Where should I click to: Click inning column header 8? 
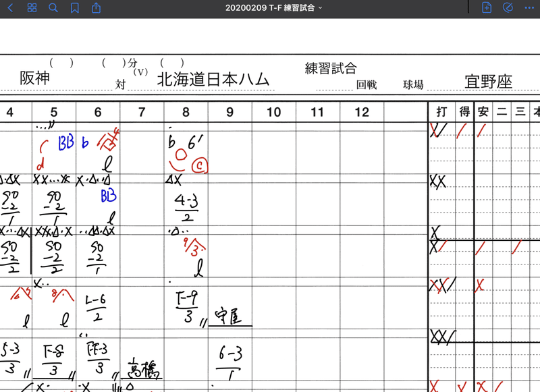click(x=186, y=112)
